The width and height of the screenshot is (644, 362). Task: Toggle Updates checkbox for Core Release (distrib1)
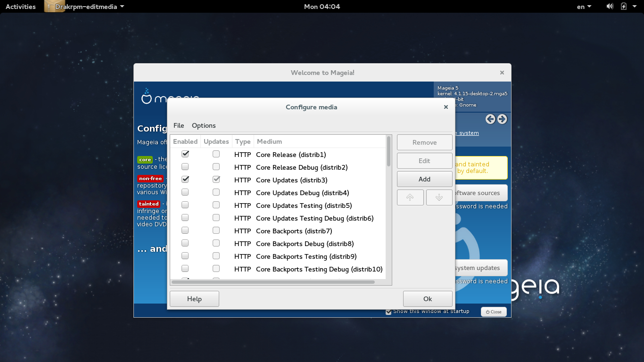[216, 154]
